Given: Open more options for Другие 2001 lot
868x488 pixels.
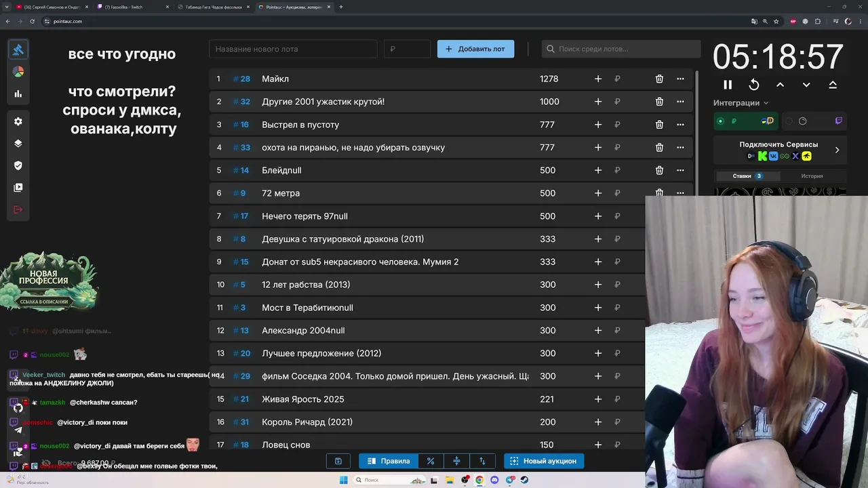Looking at the screenshot, I should tap(680, 102).
